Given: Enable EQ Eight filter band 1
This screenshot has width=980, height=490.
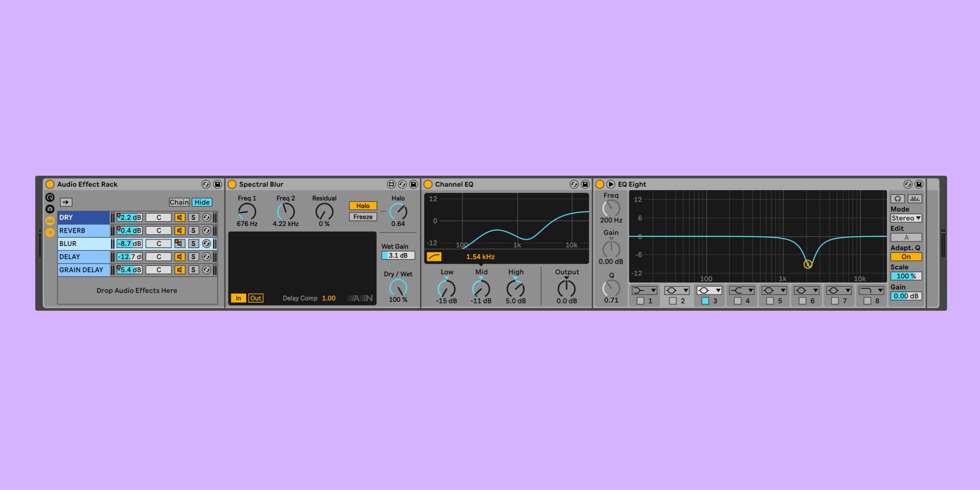Looking at the screenshot, I should point(640,301).
